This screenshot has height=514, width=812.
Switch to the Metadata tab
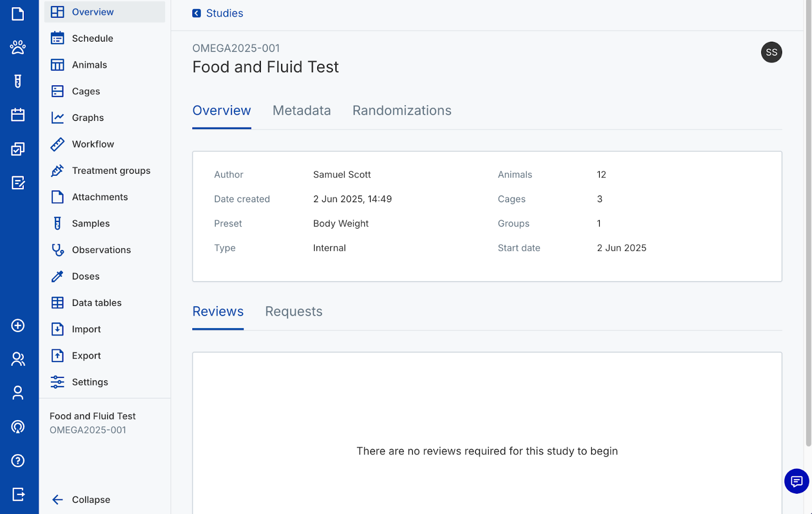point(301,111)
